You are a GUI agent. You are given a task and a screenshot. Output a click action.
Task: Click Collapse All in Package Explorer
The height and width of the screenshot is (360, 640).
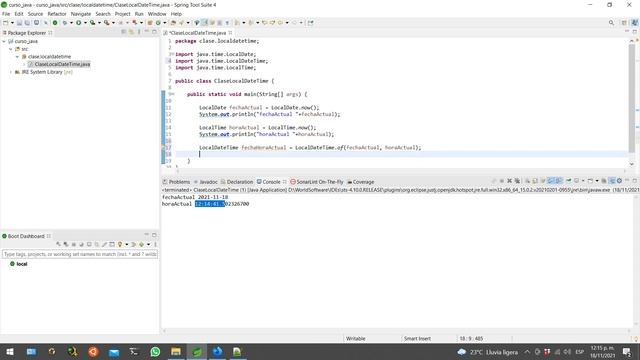pyautogui.click(x=124, y=32)
